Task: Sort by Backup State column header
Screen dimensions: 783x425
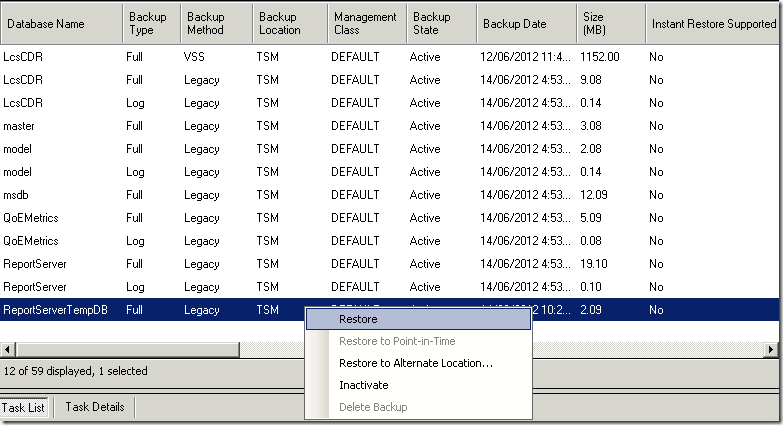Action: [438, 23]
